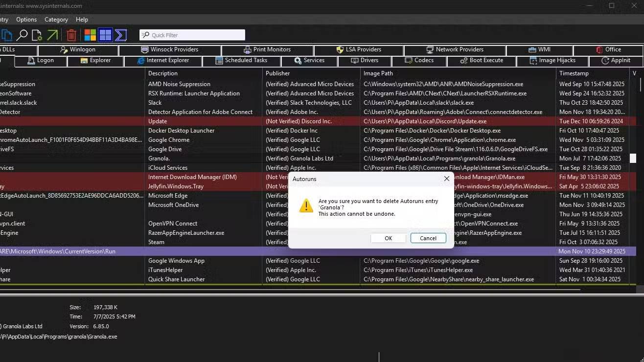Select the Slack description cell
Image resolution: width=644 pixels, height=362 pixels.
pyautogui.click(x=155, y=103)
